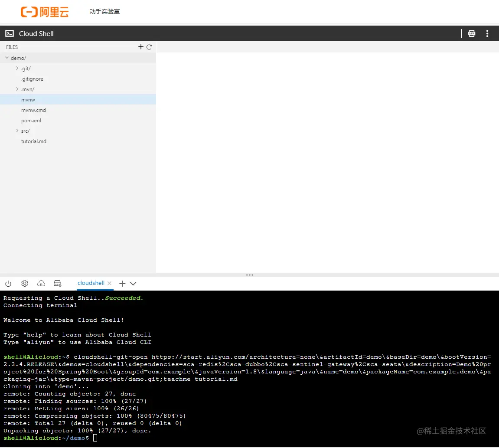Open the tutorial.md file
Screen dimensions: 499x448
pyautogui.click(x=33, y=141)
